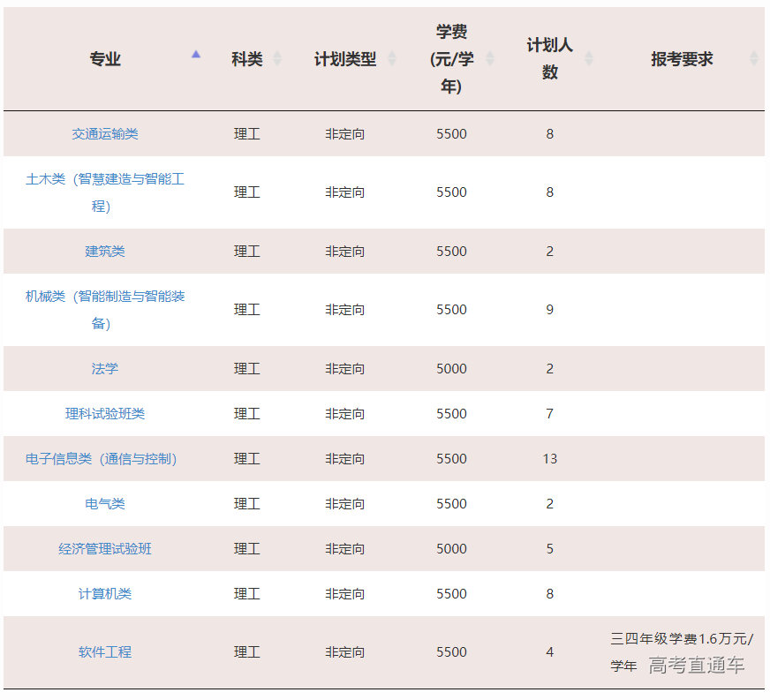
Task: Click sort icon next to 计划类型
Action: coord(392,59)
